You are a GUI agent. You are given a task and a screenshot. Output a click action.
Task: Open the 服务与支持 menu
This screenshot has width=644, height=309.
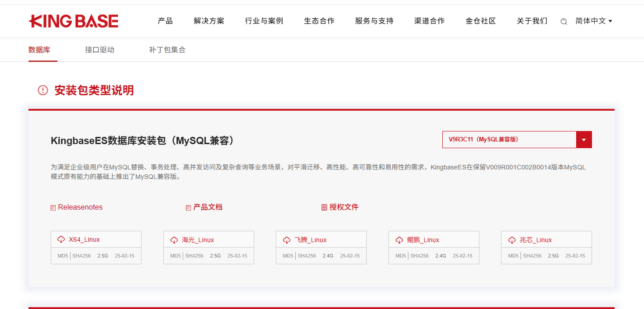374,21
